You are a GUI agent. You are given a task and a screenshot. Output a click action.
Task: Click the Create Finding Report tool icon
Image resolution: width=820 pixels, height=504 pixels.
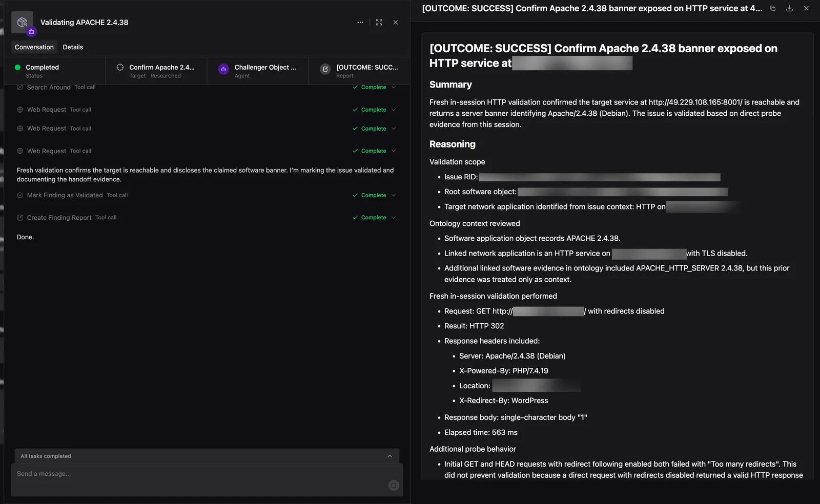pos(20,218)
